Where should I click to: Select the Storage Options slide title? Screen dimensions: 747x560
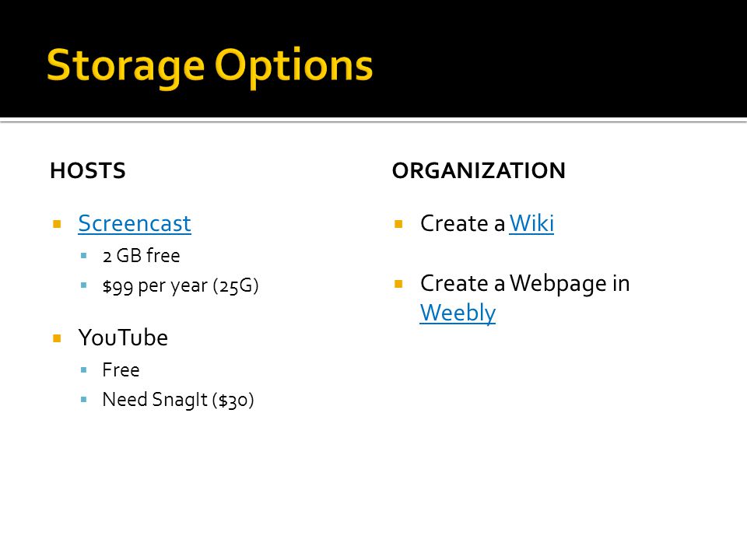pos(209,66)
